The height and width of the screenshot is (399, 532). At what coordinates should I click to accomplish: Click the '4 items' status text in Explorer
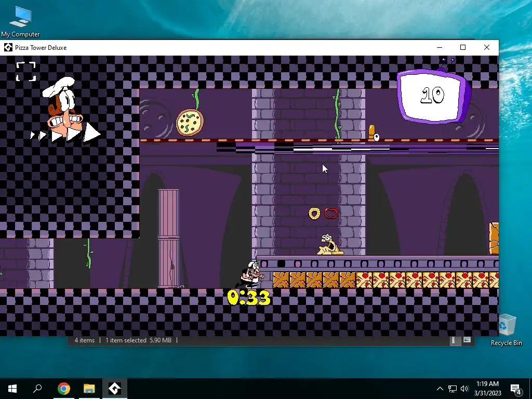pyautogui.click(x=85, y=340)
